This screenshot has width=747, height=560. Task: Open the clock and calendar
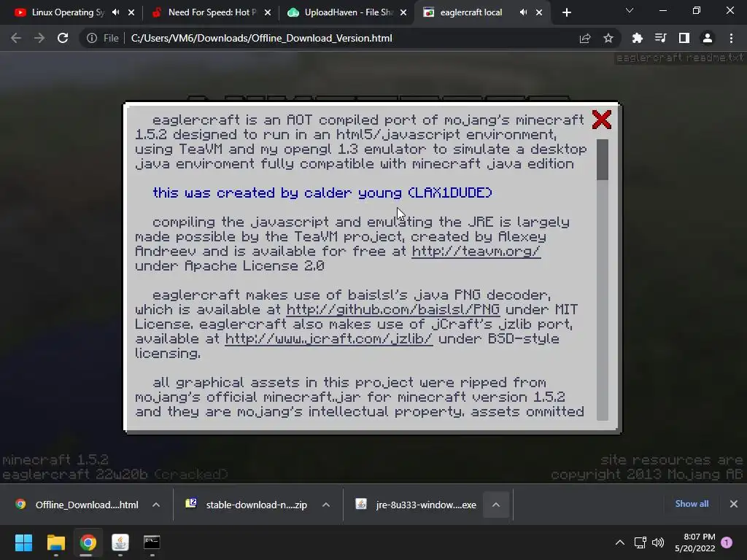[694, 542]
